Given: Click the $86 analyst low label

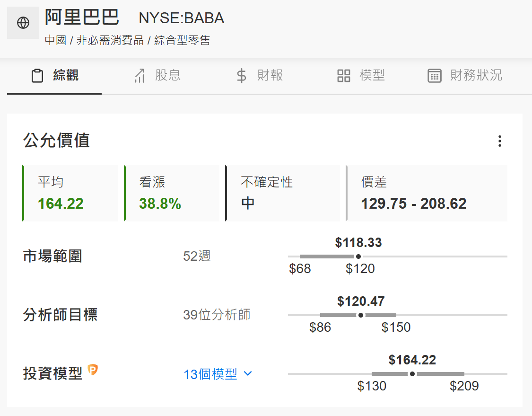Looking at the screenshot, I should (320, 327).
